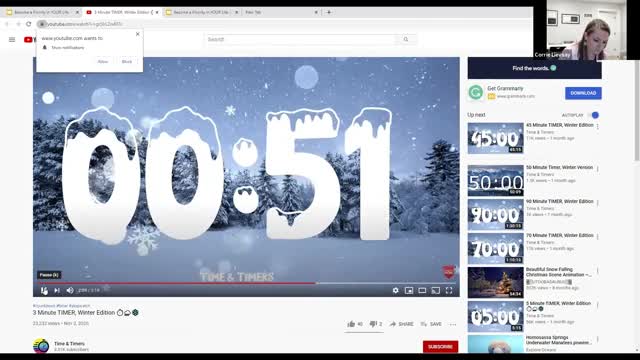Enter fullscreen with the fullscreen icon

point(449,290)
